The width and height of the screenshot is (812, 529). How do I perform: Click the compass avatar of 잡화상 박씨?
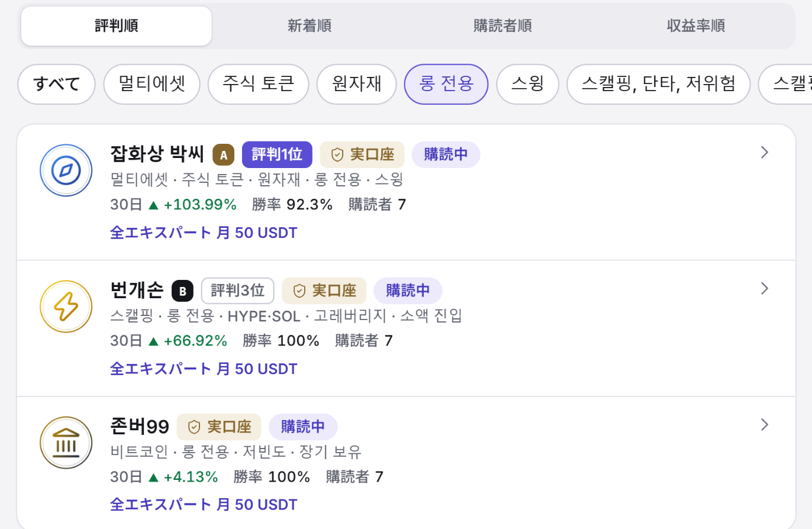tap(66, 170)
